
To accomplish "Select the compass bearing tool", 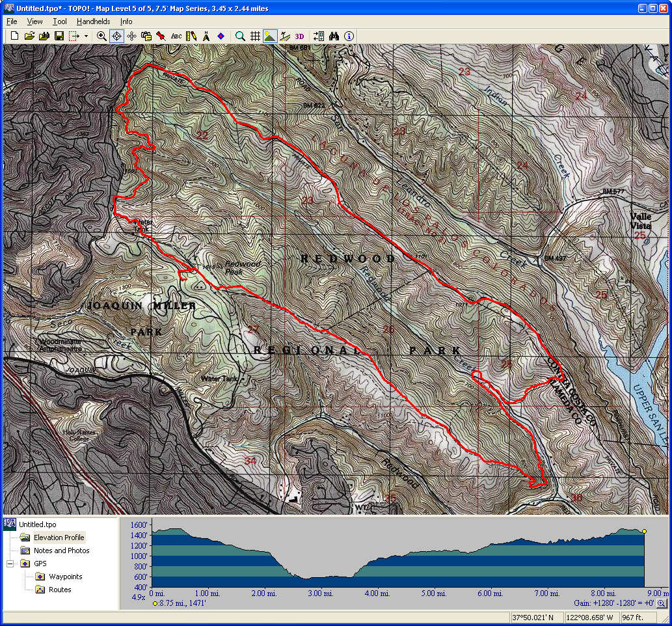I will [206, 36].
